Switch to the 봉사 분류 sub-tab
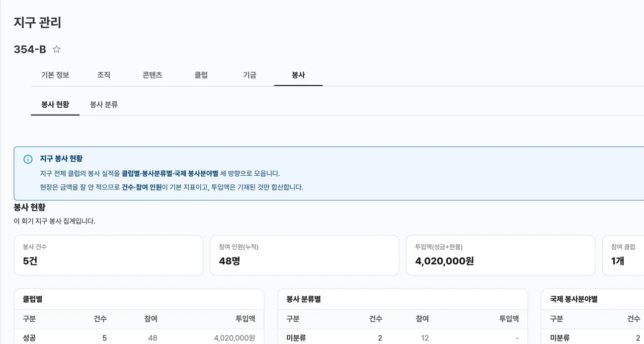644x344 pixels. pos(104,105)
